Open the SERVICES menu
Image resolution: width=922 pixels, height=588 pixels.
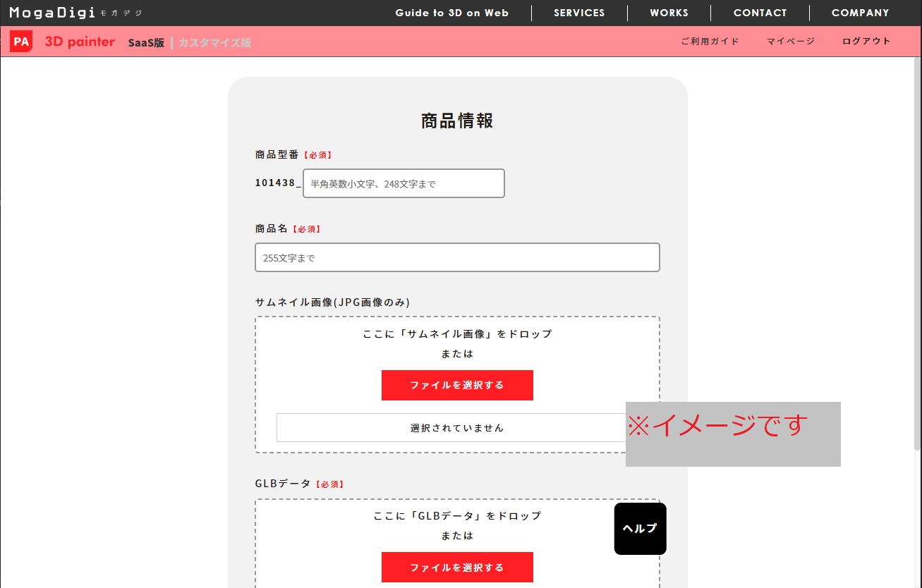(x=579, y=12)
